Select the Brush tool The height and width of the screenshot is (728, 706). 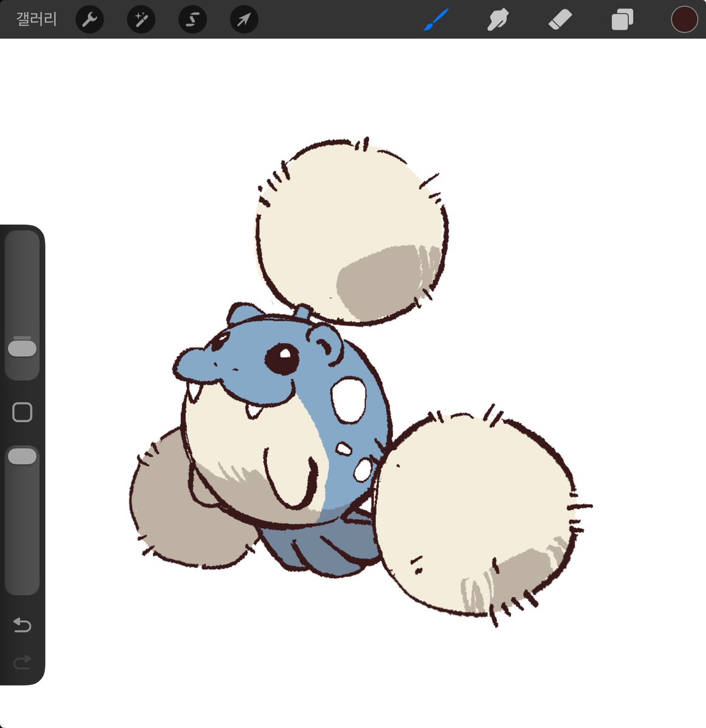pos(436,19)
